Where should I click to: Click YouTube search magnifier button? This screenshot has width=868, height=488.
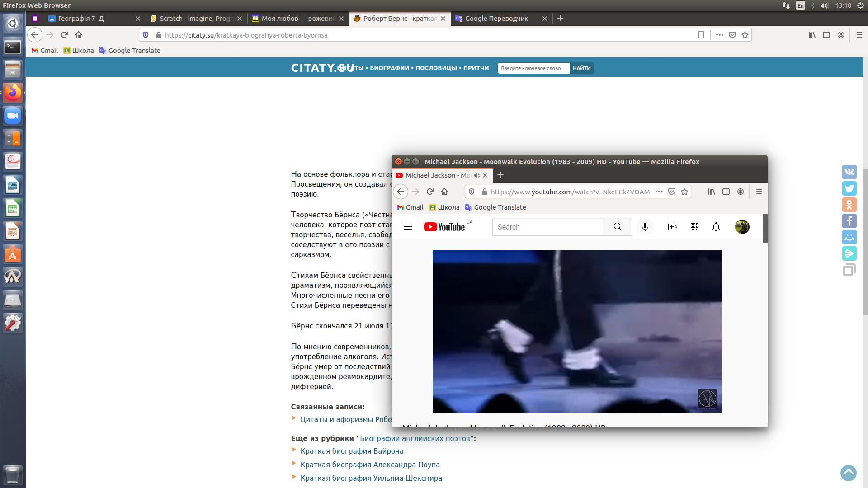618,227
